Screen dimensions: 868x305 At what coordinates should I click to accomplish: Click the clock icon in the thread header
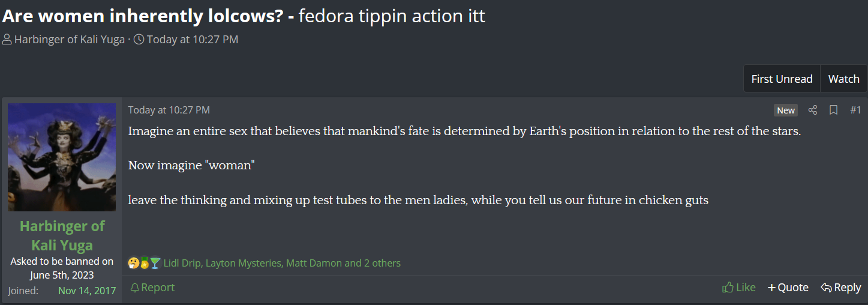point(139,40)
